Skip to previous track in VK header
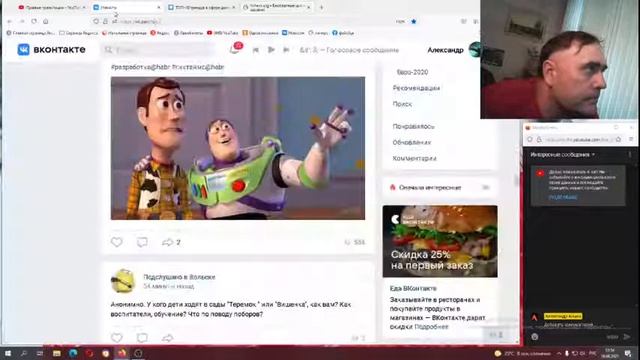 click(256, 50)
